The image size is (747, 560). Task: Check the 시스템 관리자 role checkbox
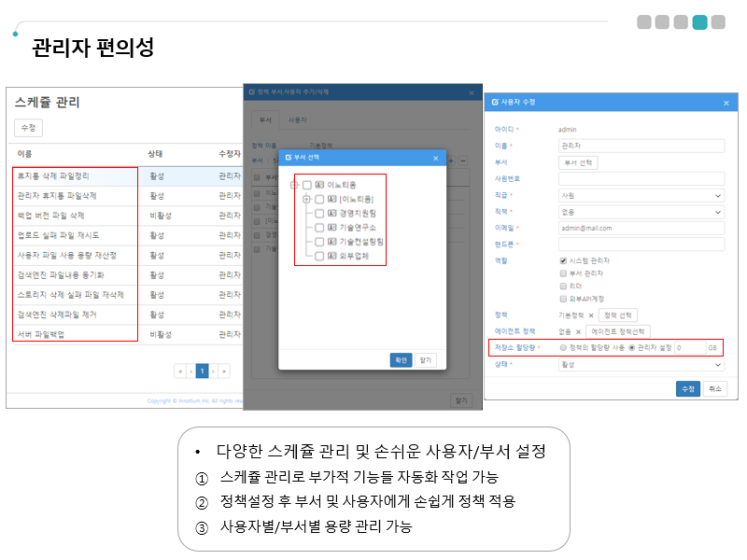coord(563,260)
